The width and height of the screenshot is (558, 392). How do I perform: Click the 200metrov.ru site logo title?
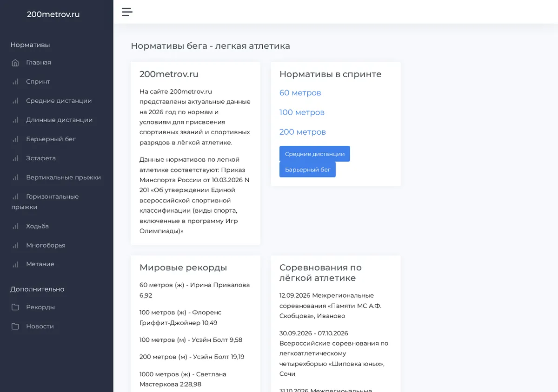(x=53, y=14)
